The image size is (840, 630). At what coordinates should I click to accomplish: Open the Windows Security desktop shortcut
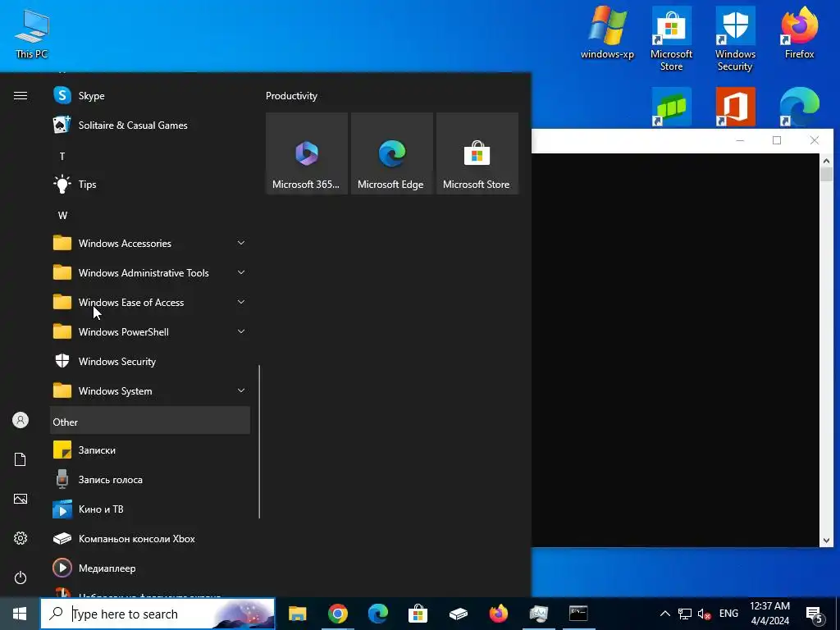736,39
